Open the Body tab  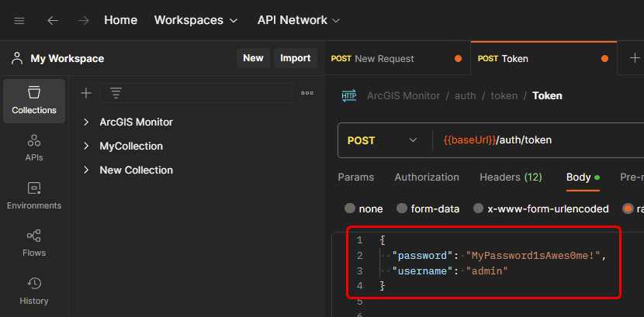click(583, 177)
